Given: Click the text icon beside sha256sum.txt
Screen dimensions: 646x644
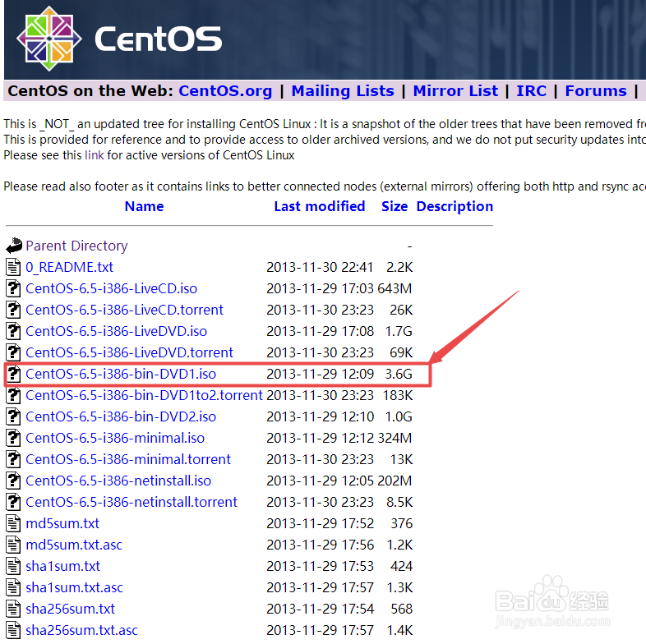Looking at the screenshot, I should 13,609.
